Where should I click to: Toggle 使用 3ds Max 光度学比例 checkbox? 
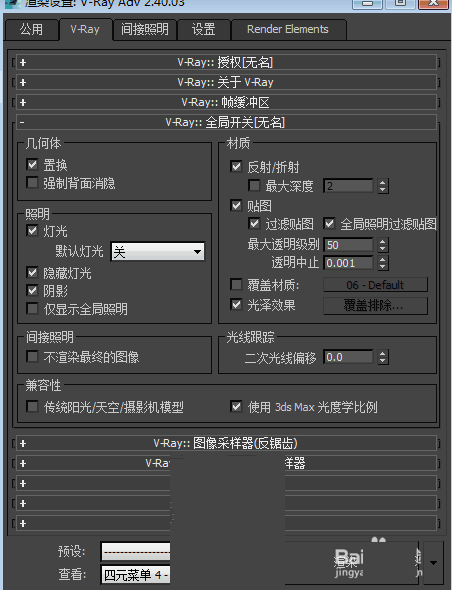click(236, 406)
